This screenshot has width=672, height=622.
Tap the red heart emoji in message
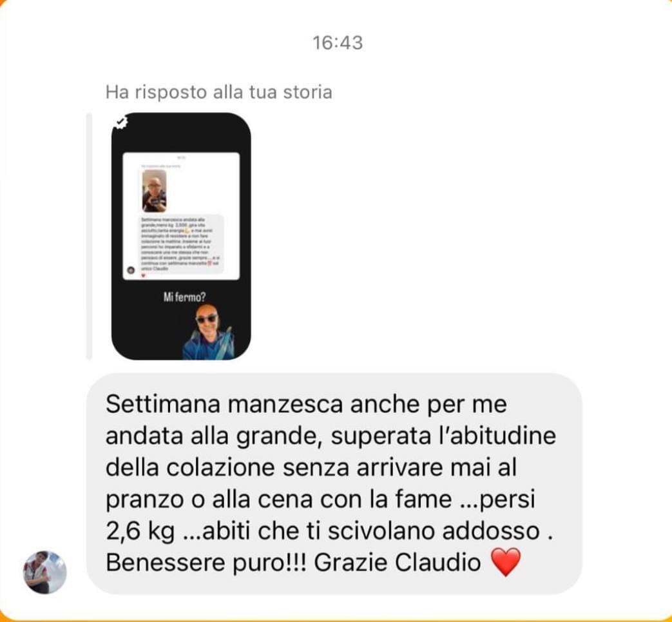[506, 562]
